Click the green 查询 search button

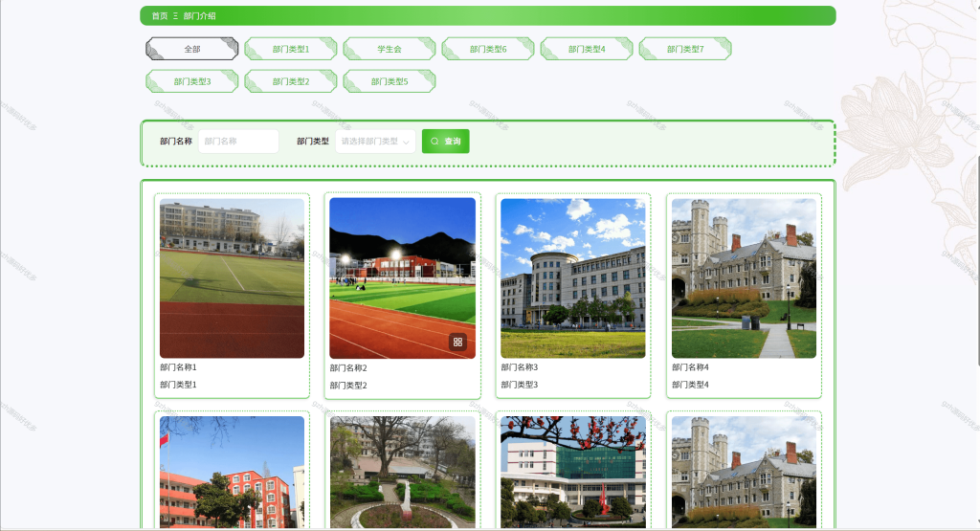pyautogui.click(x=446, y=142)
